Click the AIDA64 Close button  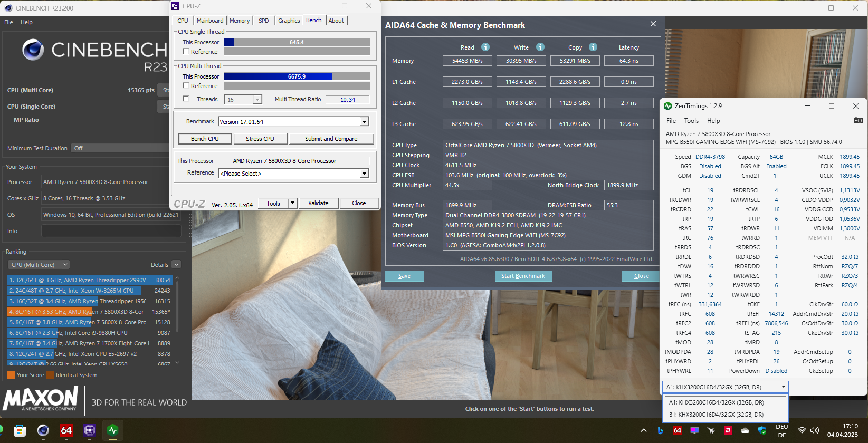(x=641, y=276)
